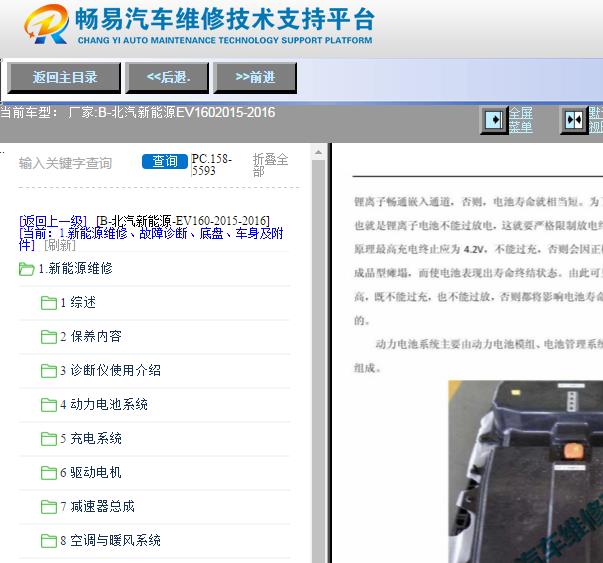This screenshot has height=563, width=603.
Task: Click PC.158-5593 text
Action: [x=212, y=164]
